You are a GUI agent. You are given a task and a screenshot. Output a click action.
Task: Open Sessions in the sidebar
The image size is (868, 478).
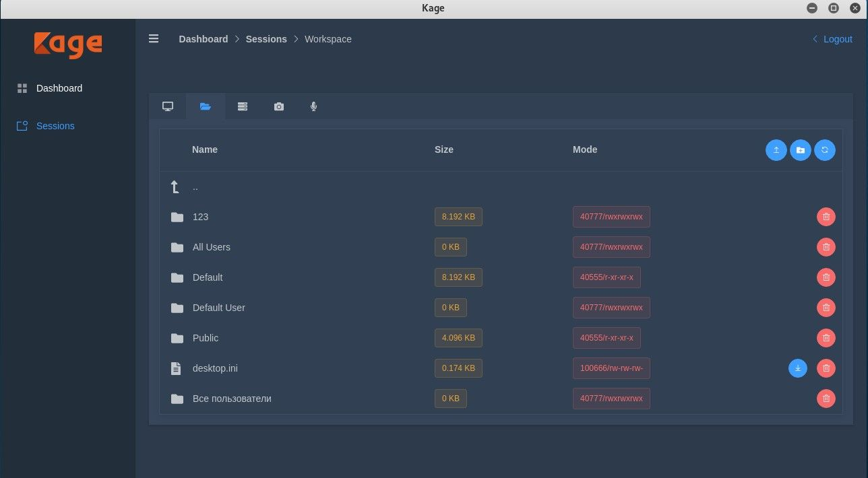pyautogui.click(x=55, y=126)
